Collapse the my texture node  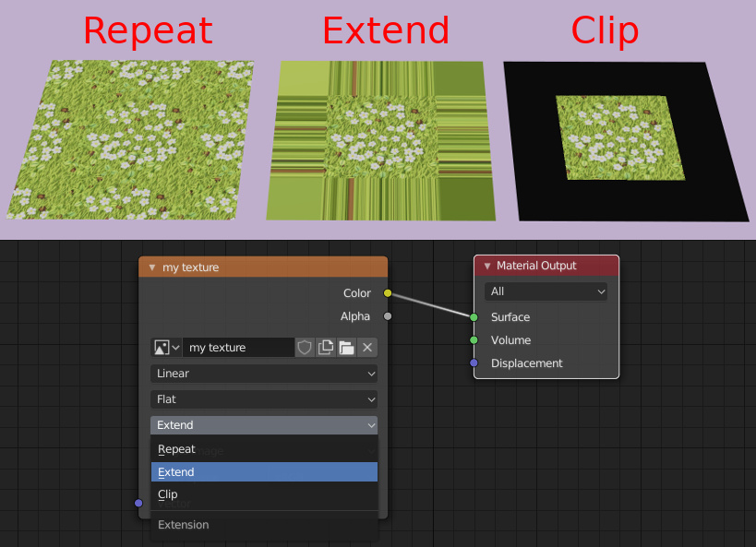click(x=152, y=268)
